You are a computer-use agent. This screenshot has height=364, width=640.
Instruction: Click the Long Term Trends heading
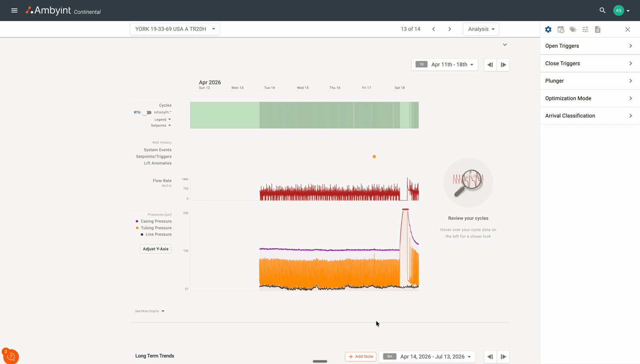[155, 356]
